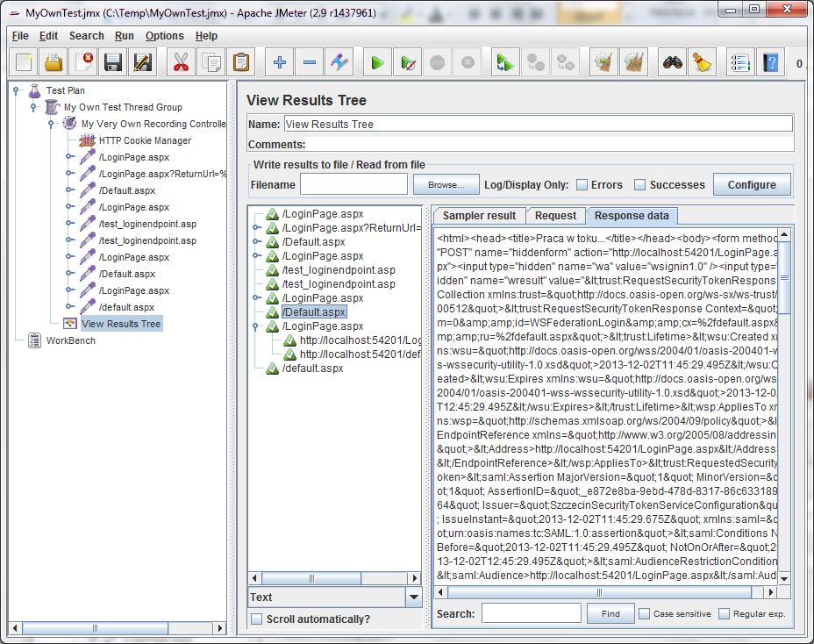814x644 pixels.
Task: Open the Edit menu
Action: 48,36
